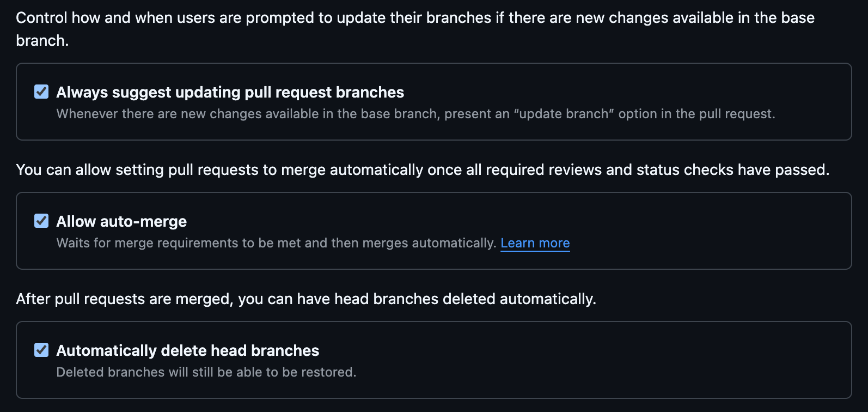Click empty space right of Allow auto-merge label
868x412 pixels.
[x=490, y=222]
